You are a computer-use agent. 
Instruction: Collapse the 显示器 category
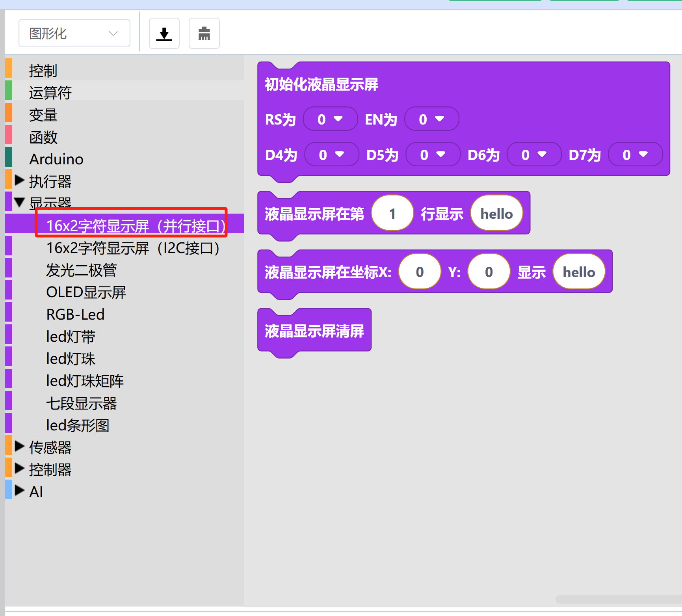(19, 203)
